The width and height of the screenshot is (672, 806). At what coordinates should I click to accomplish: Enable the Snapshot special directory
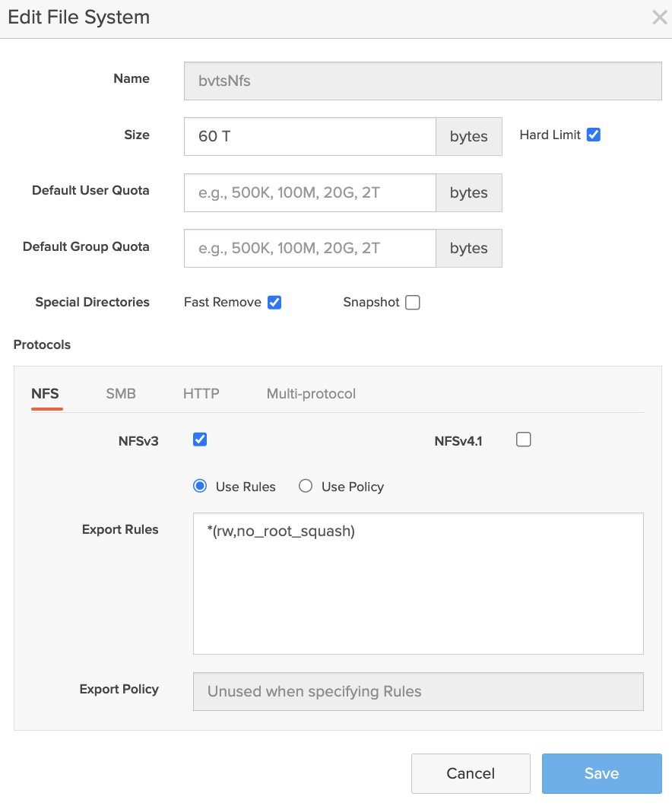point(412,302)
